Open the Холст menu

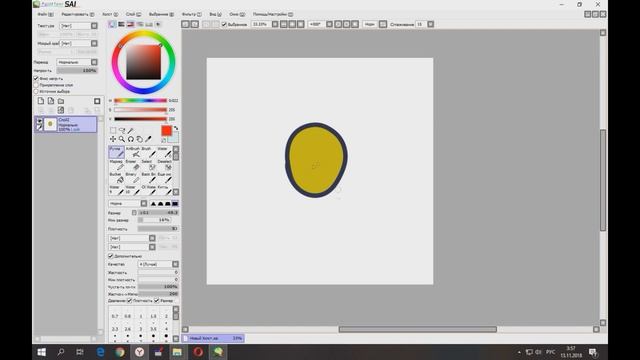click(x=110, y=14)
